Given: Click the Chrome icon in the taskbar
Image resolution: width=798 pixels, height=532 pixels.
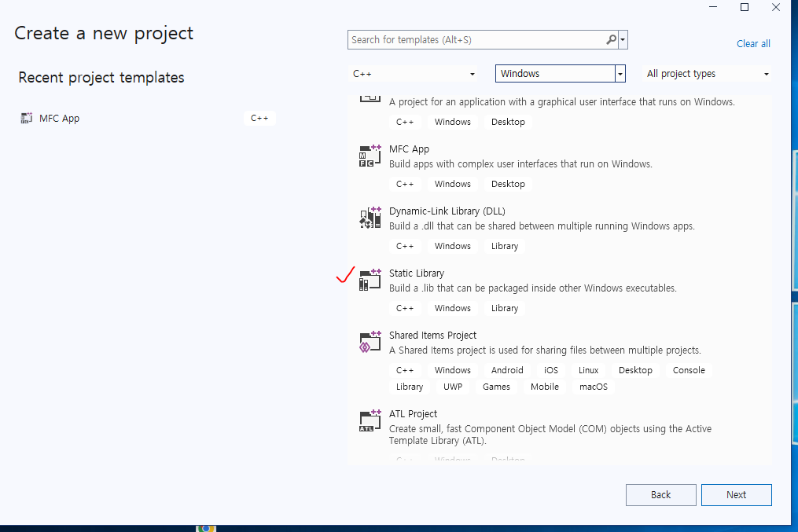Looking at the screenshot, I should pos(206,528).
